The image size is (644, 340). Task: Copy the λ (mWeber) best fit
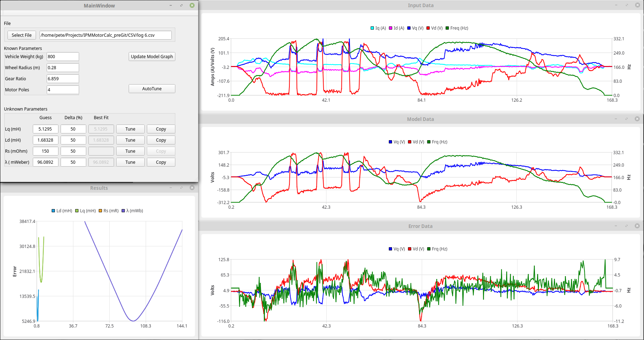(x=161, y=162)
